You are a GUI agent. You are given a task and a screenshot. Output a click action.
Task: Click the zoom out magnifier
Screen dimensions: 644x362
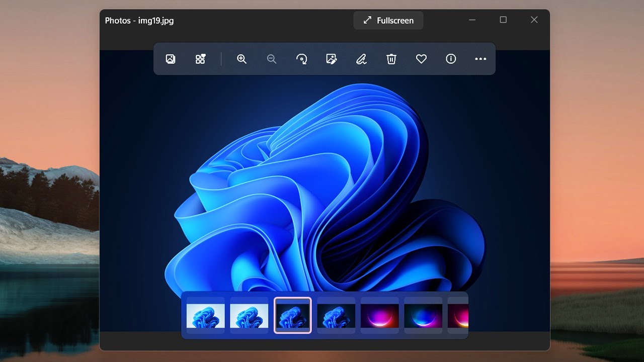point(272,59)
